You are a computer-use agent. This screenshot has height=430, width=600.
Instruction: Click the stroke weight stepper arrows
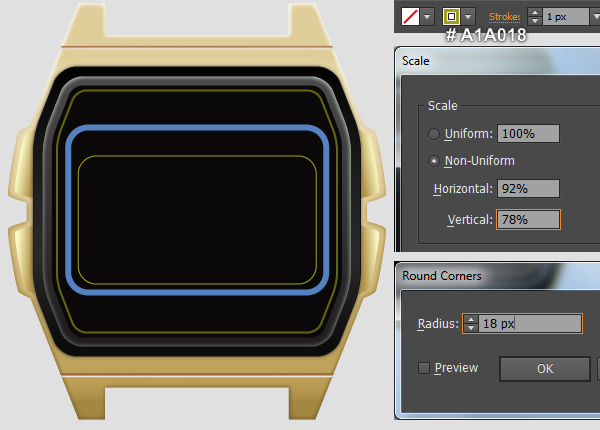pos(535,17)
